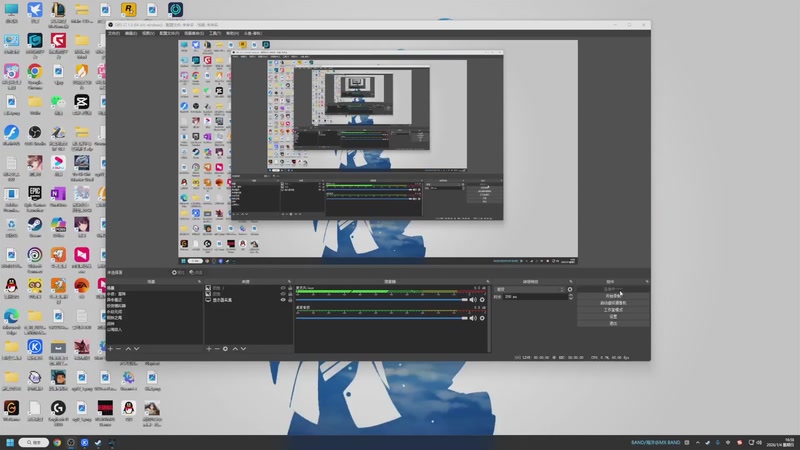
Task: Add a new scene in OBS Scenes panel
Action: pyautogui.click(x=110, y=348)
